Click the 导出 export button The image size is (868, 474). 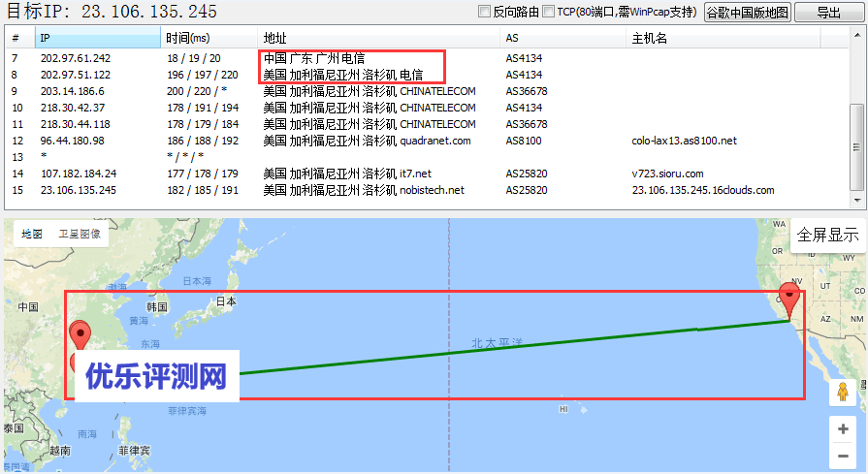pyautogui.click(x=828, y=13)
